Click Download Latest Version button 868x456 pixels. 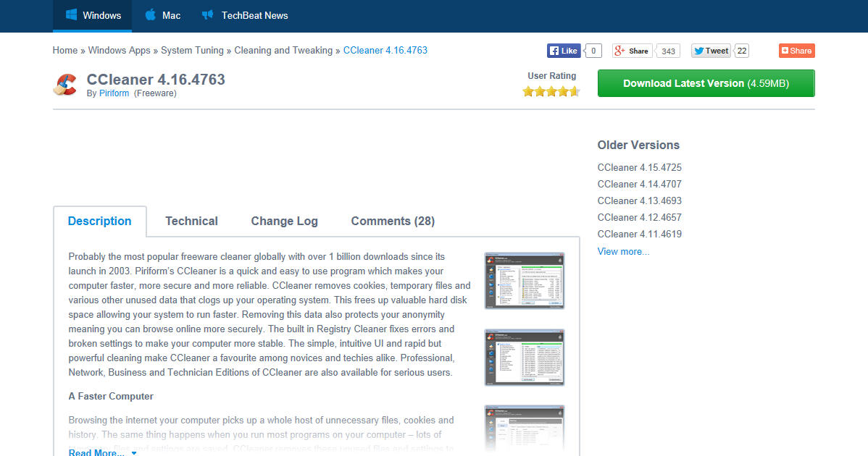click(x=706, y=83)
